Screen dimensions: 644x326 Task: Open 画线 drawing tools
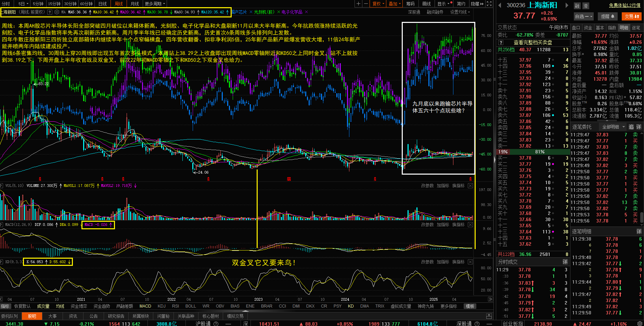(x=426, y=4)
